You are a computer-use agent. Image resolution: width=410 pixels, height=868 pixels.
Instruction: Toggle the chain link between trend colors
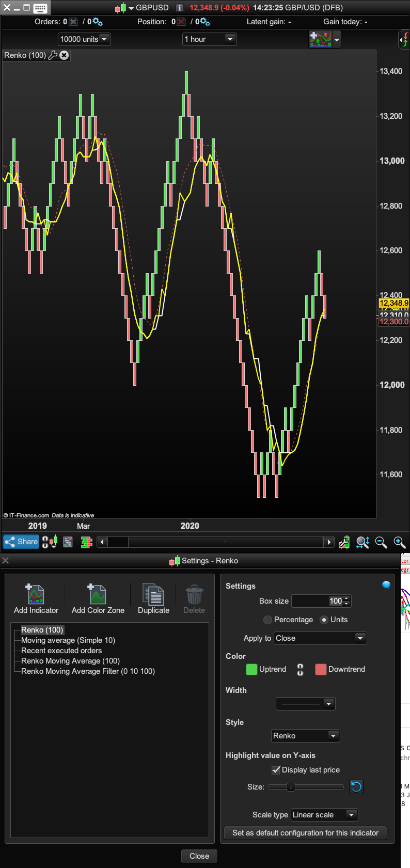(300, 670)
